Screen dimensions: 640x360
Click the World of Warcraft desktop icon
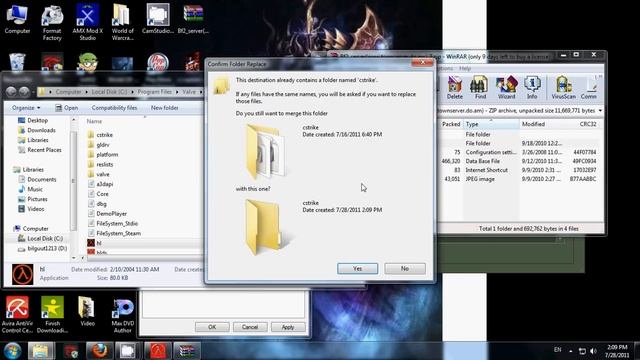[122, 22]
